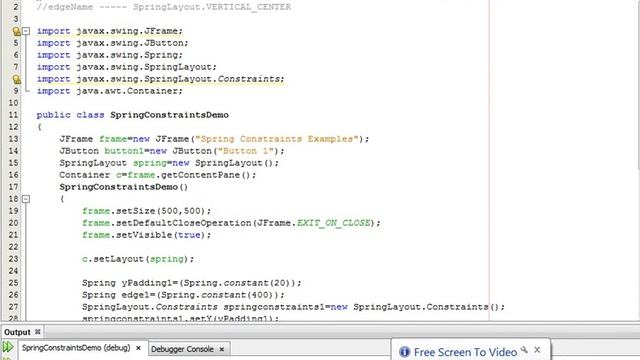
Task: Close the SpringConstraintsDemo (debug) tab
Action: point(138,348)
